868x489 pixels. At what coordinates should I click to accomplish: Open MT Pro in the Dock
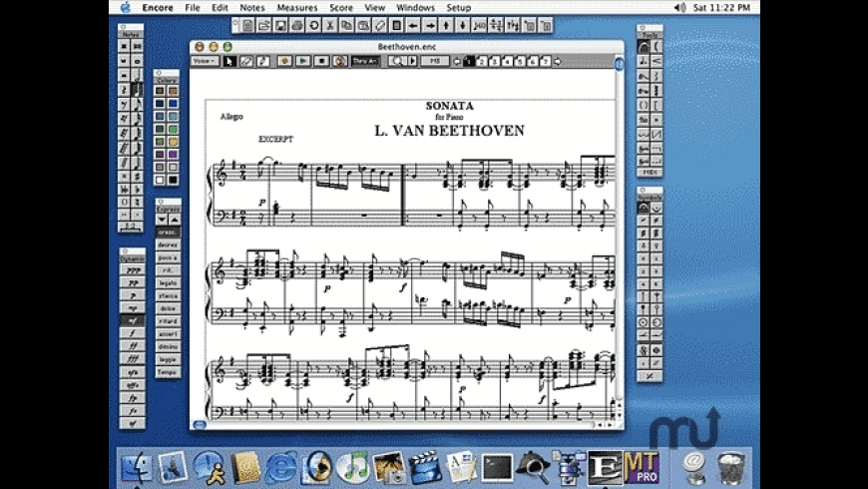tap(642, 467)
